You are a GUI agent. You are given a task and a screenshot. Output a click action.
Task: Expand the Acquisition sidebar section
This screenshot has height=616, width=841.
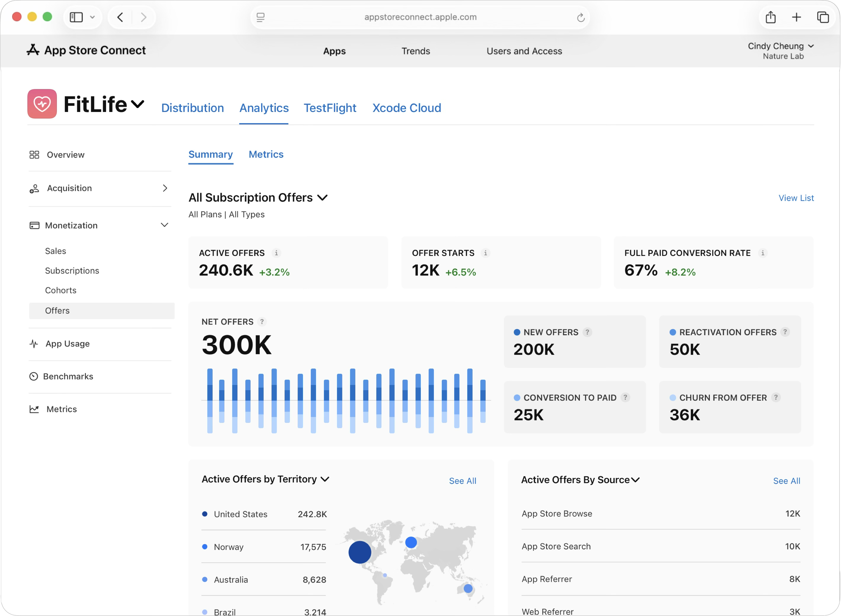pyautogui.click(x=165, y=188)
